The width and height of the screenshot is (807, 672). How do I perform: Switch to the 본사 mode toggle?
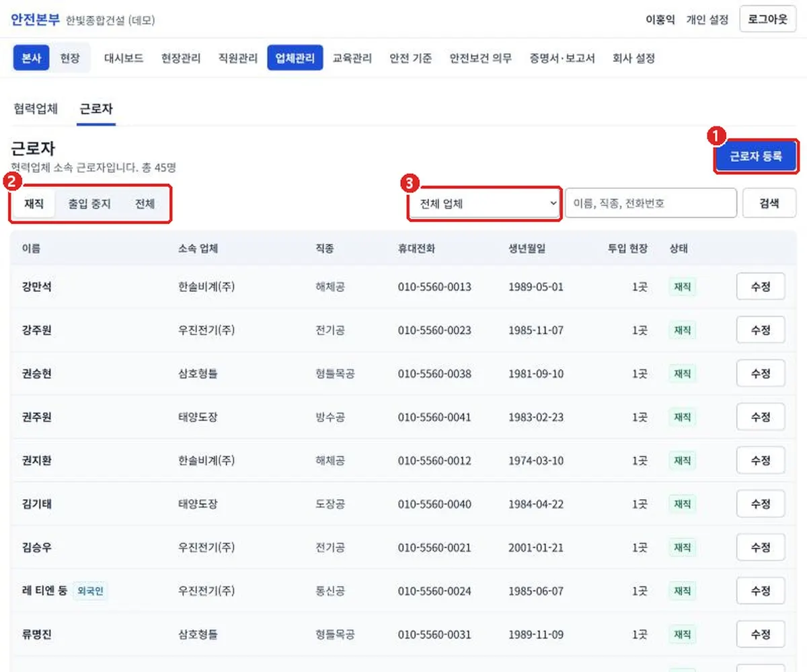click(x=32, y=58)
